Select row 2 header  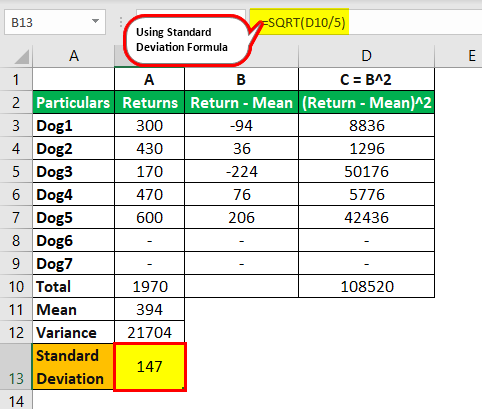pos(16,102)
